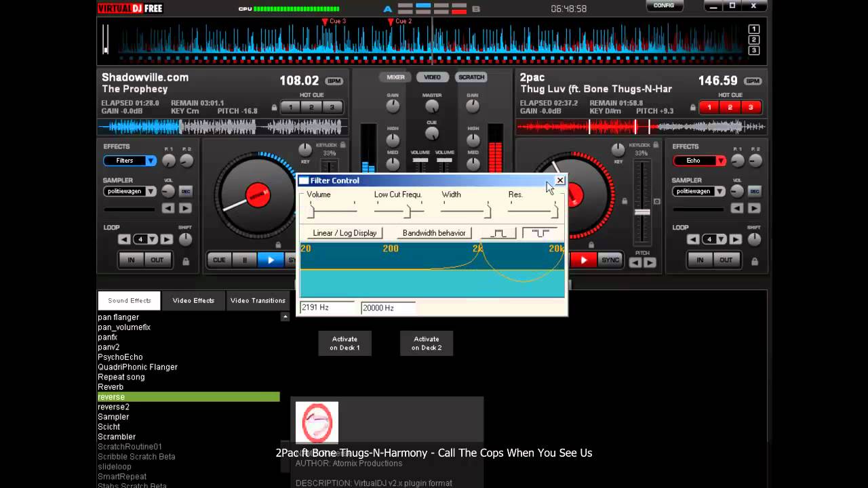868x488 pixels.
Task: Click the 2191 Hz frequency field
Action: pos(327,308)
